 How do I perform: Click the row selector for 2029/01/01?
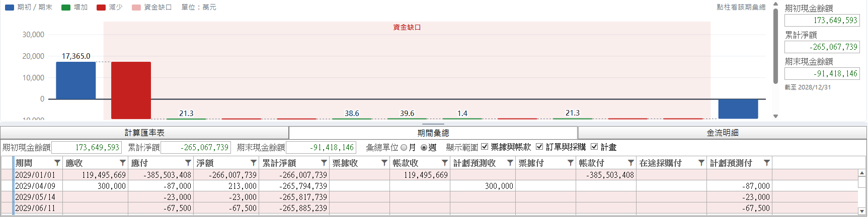coord(7,175)
